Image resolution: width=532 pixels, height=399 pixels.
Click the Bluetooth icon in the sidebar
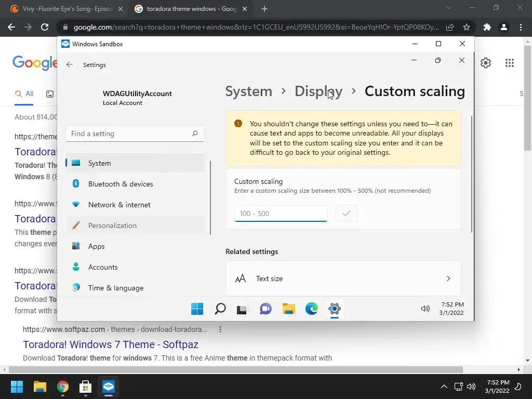coord(76,183)
